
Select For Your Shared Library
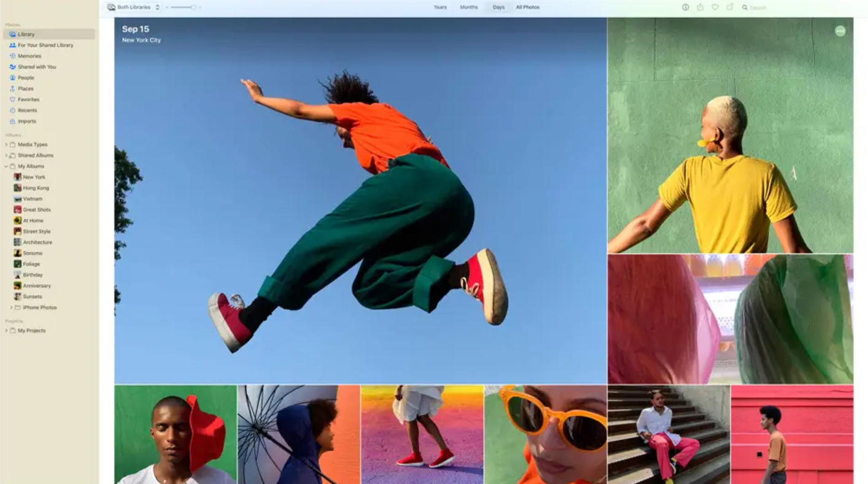pos(48,45)
